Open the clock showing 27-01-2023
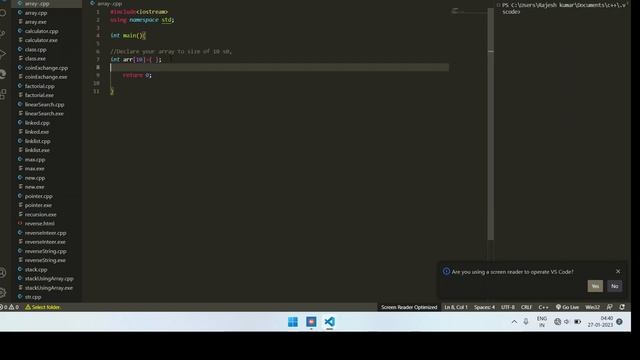Viewport: 640px width, 360px height. coord(601,322)
